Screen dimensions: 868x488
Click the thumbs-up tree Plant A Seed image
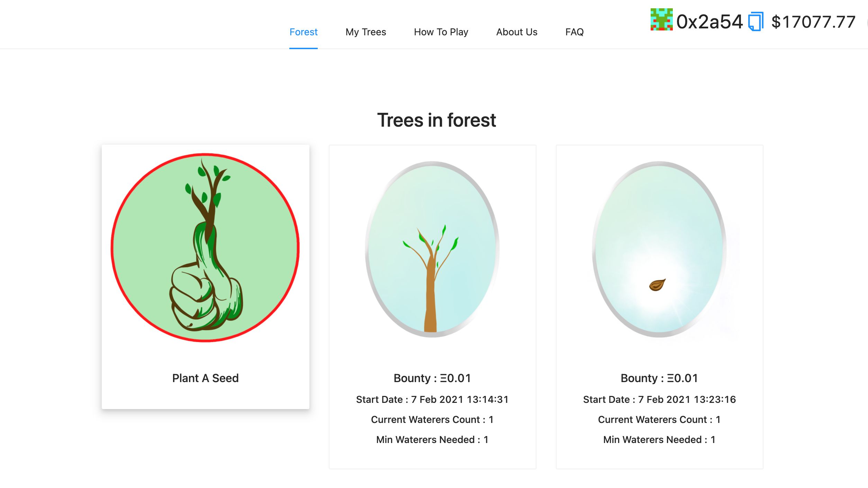click(x=205, y=247)
